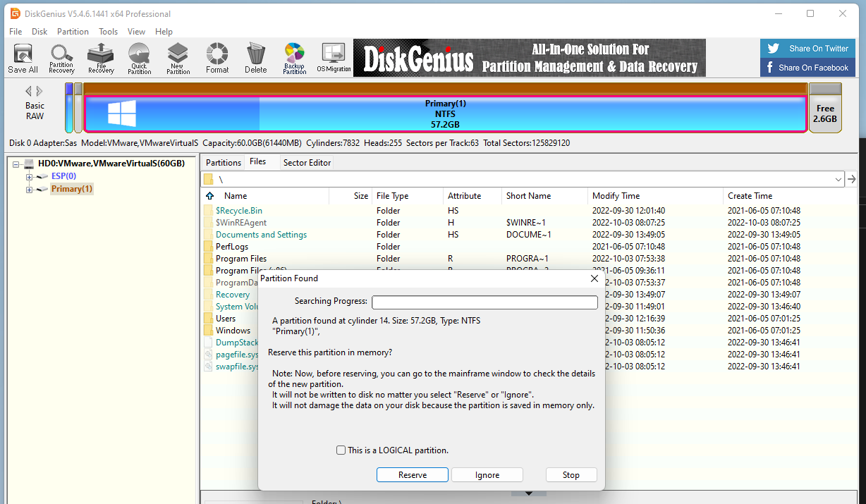866x504 pixels.
Task: Start the OS Migration tool
Action: 334,59
